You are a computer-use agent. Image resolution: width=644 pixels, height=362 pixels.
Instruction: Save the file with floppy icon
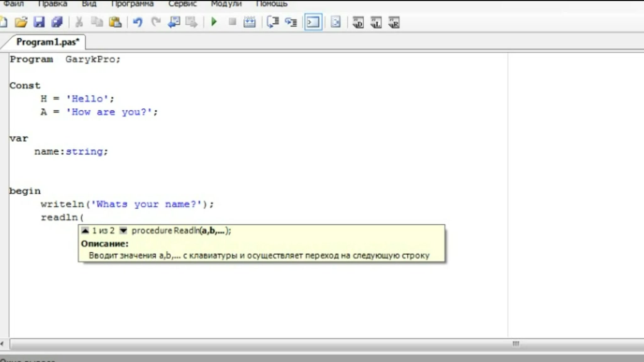(x=39, y=22)
